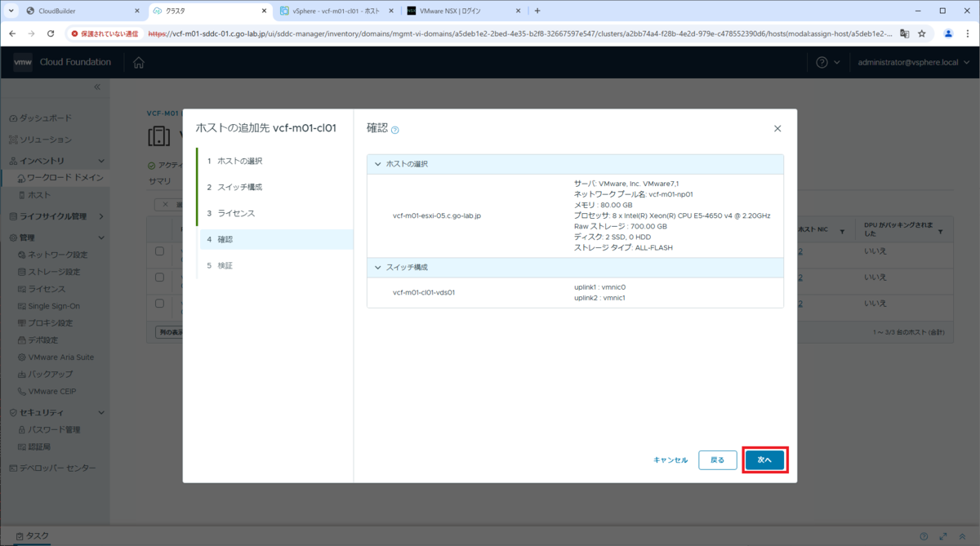The width and height of the screenshot is (980, 546).
Task: Tick the second host row checkbox
Action: point(160,277)
